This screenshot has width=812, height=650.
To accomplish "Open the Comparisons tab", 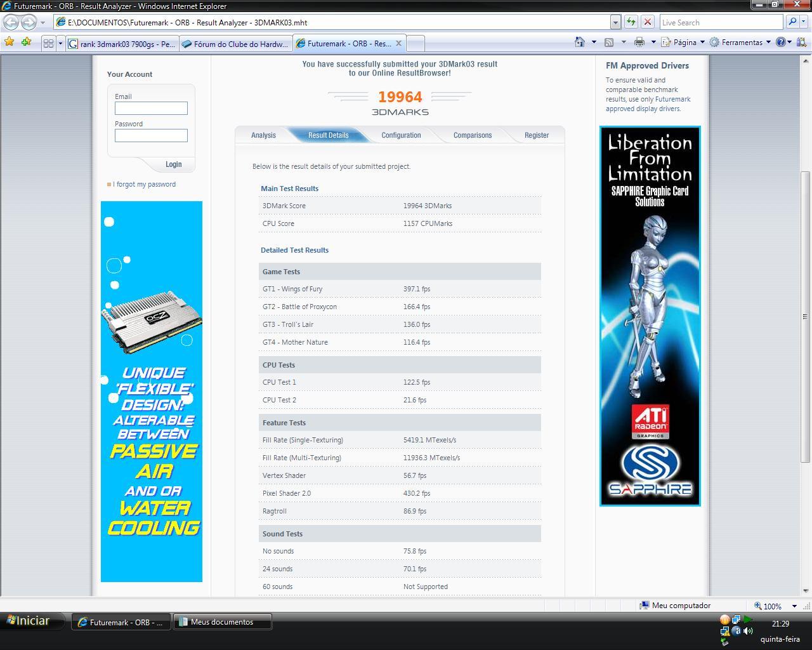I will pos(473,135).
